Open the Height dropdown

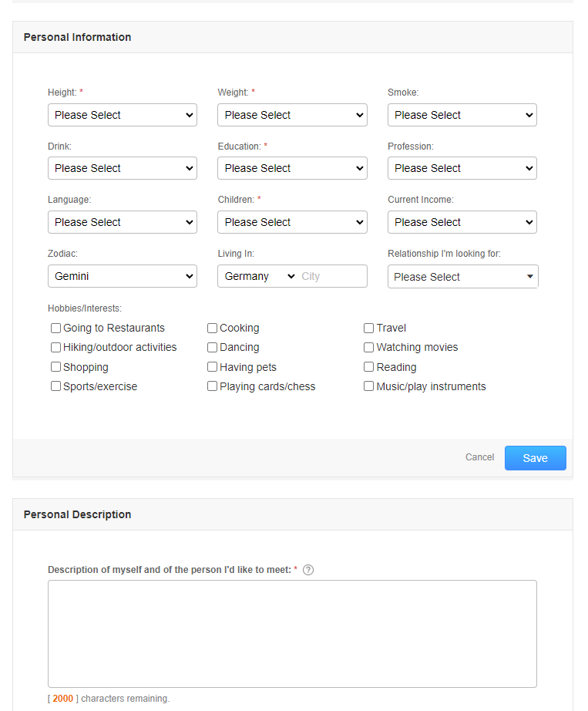[122, 114]
